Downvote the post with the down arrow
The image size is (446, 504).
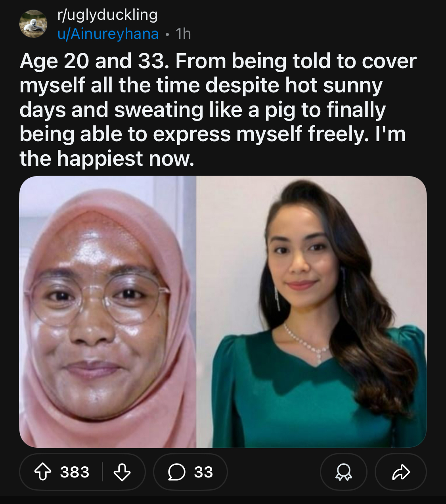click(122, 472)
